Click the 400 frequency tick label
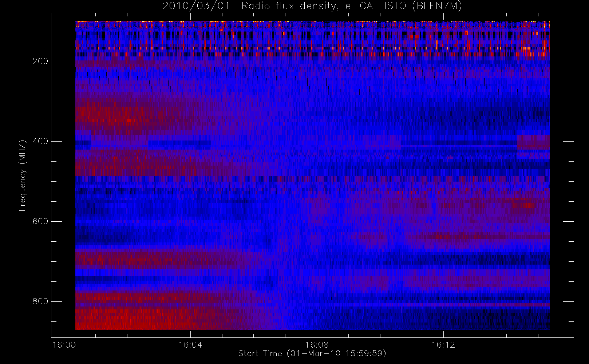The image size is (589, 364). [x=40, y=141]
